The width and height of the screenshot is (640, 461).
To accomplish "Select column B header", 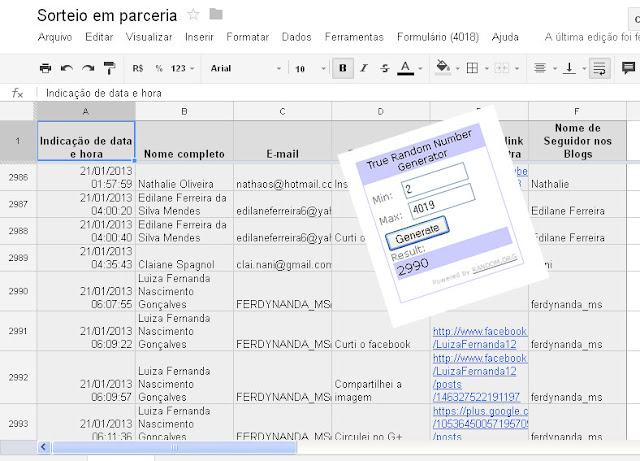I will 184,111.
